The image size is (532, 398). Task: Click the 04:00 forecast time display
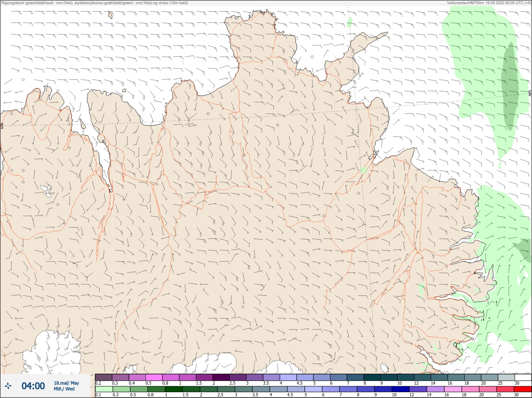point(33,386)
